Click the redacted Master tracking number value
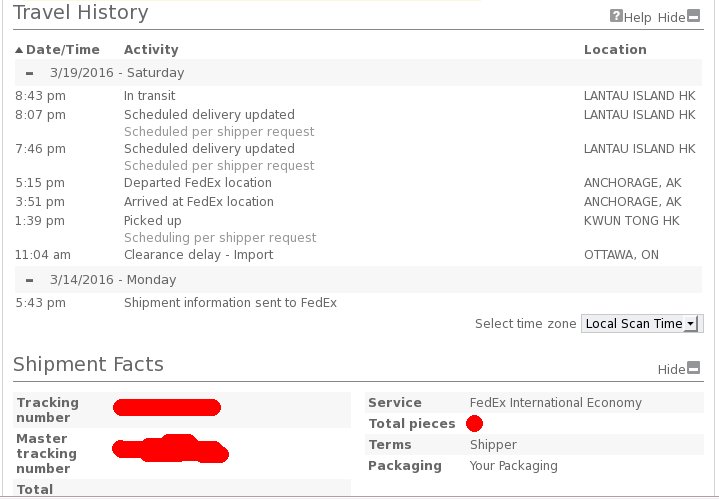The image size is (719, 499). point(168,449)
